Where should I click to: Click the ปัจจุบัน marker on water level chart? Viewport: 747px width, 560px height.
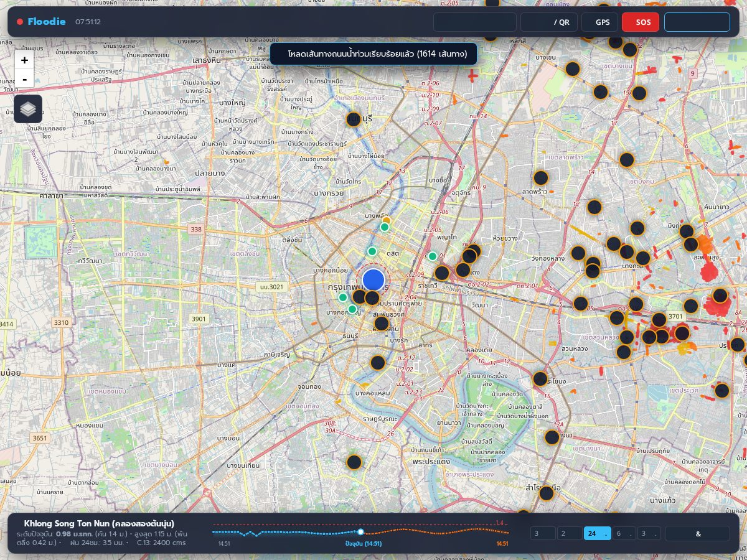click(360, 531)
